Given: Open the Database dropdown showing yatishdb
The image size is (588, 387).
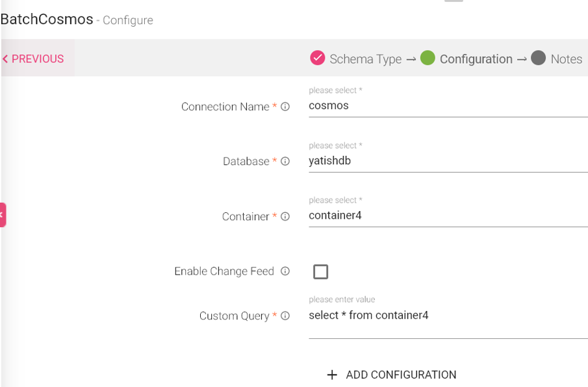Looking at the screenshot, I should tap(448, 161).
